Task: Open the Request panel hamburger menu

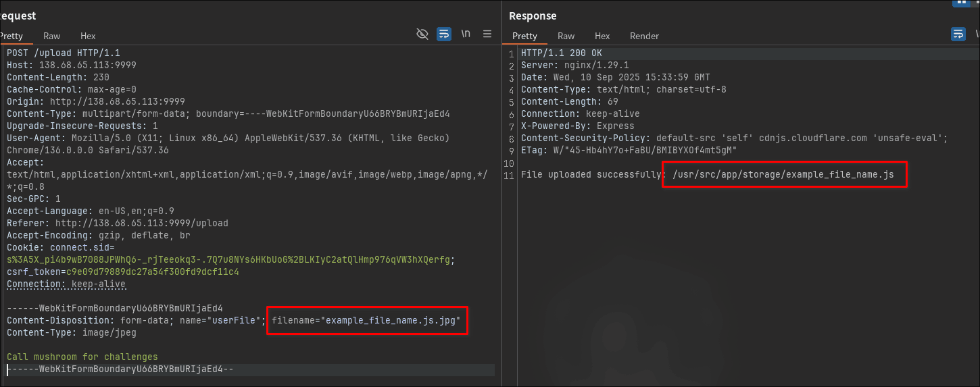Action: 487,34
